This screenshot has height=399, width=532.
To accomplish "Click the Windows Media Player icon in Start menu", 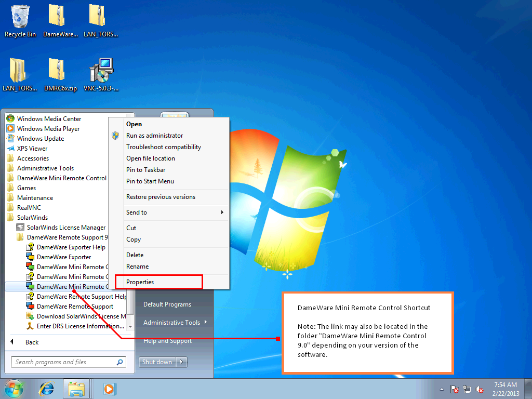I will (x=10, y=128).
